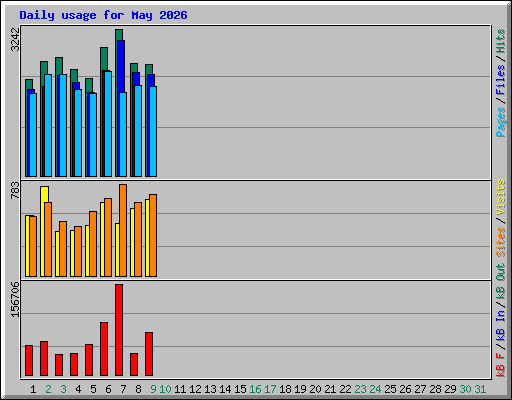Click the green 'Hits' legend label
This screenshot has width=512, height=400.
(x=500, y=41)
